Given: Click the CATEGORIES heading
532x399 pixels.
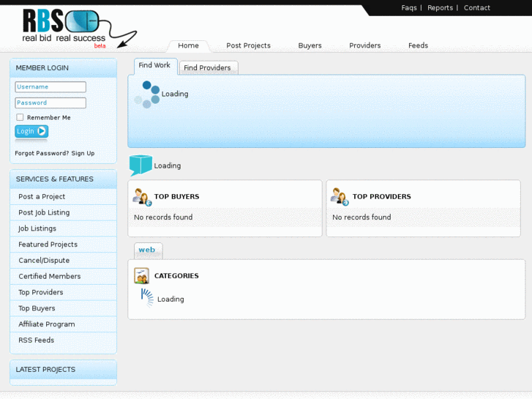Looking at the screenshot, I should tap(176, 276).
